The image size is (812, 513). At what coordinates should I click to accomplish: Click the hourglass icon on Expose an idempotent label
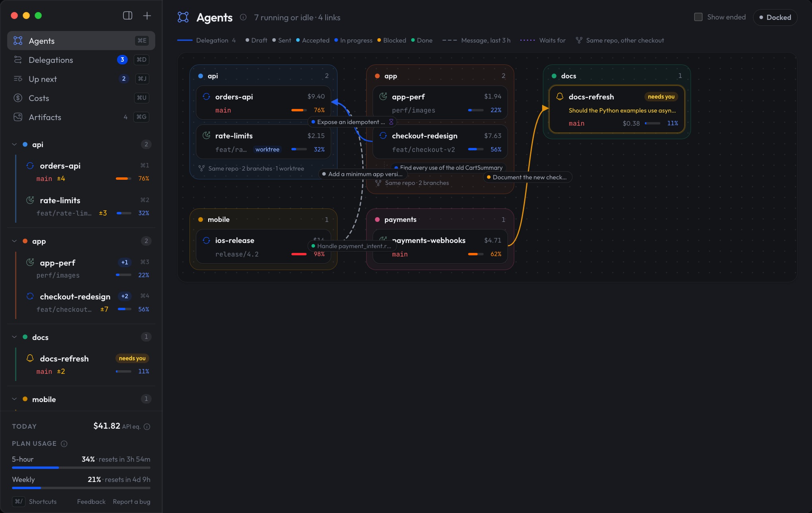click(x=391, y=122)
